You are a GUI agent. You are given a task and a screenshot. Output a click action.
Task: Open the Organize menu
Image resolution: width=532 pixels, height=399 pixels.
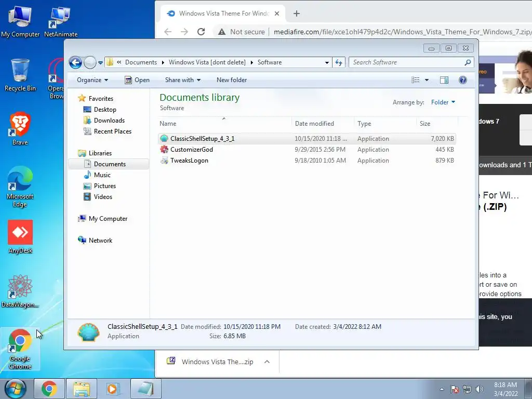(x=92, y=80)
